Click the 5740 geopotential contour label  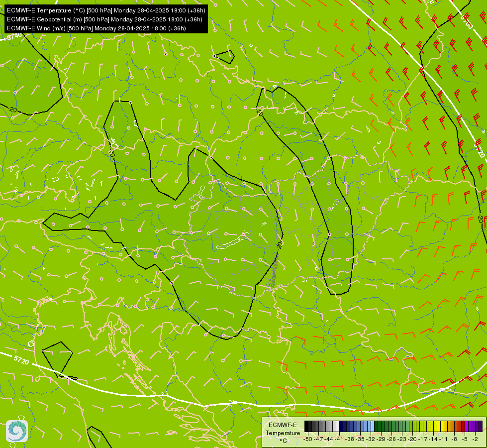pyautogui.click(x=14, y=37)
